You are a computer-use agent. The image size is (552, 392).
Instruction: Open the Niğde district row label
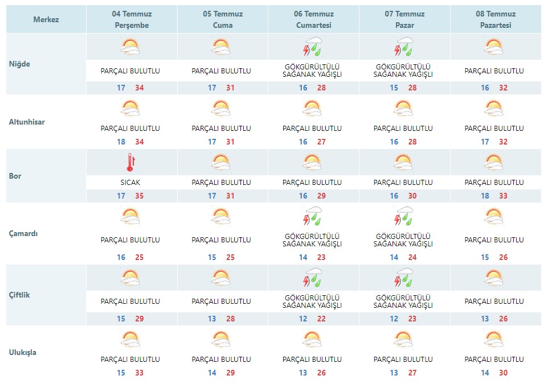[20, 64]
